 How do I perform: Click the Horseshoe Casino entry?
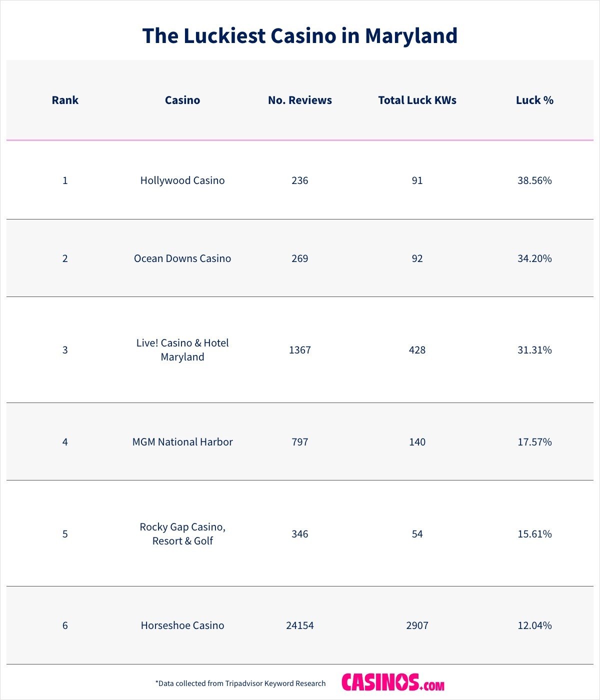coord(182,625)
